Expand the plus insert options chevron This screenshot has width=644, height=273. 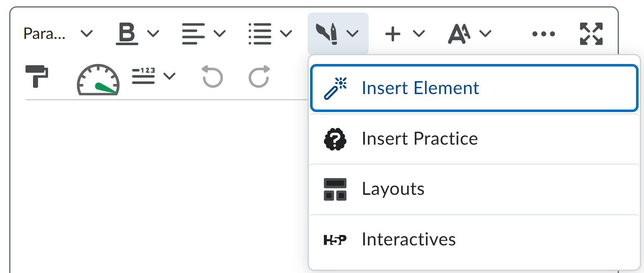click(x=419, y=33)
